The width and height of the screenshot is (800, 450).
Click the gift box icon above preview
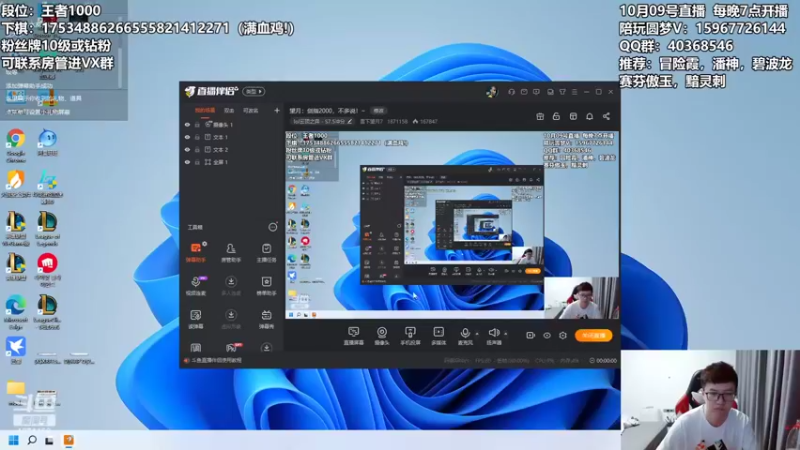540,116
